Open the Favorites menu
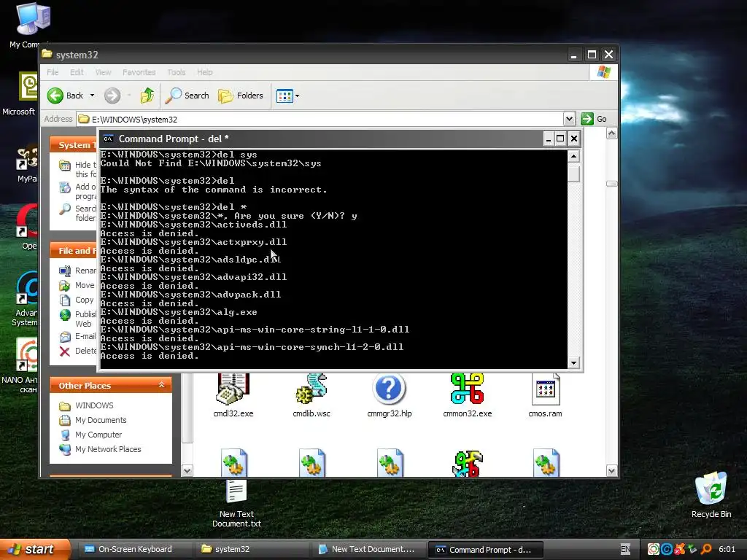747x560 pixels. tap(139, 72)
